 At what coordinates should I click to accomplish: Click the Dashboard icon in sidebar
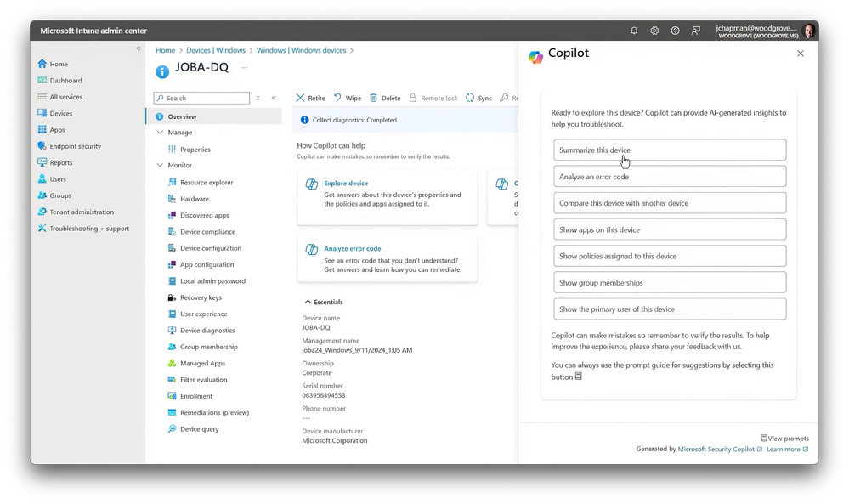[x=42, y=80]
